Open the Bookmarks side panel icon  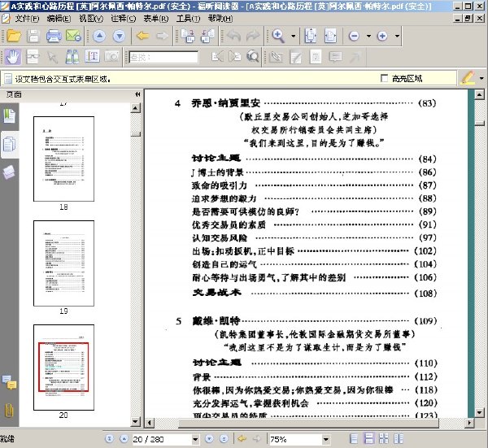click(x=9, y=115)
